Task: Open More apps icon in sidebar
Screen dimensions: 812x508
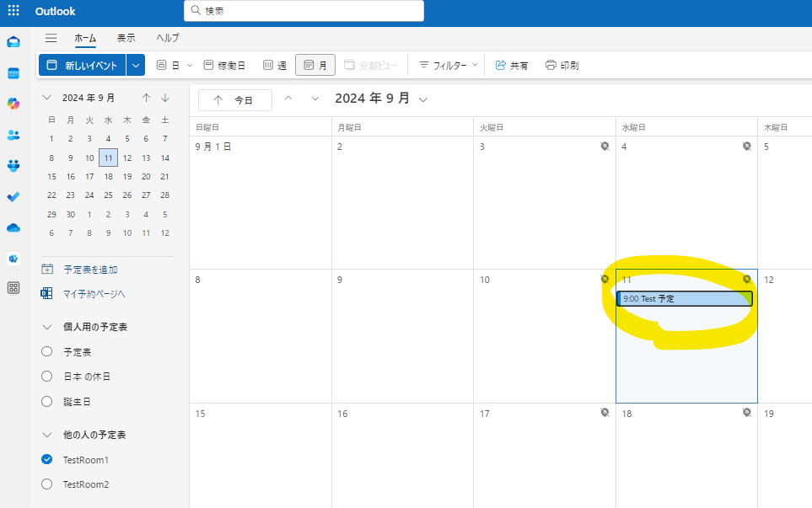Action: point(13,288)
